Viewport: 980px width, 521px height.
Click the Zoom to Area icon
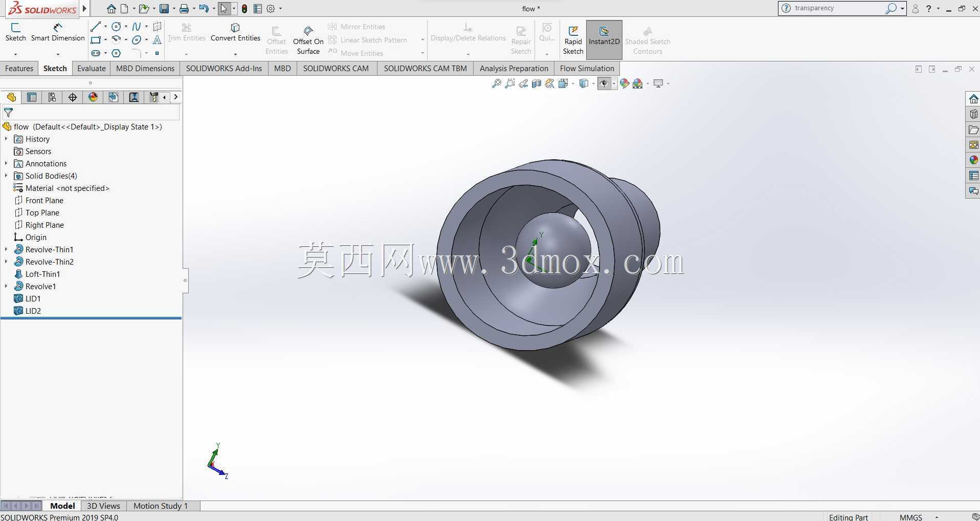pyautogui.click(x=510, y=83)
